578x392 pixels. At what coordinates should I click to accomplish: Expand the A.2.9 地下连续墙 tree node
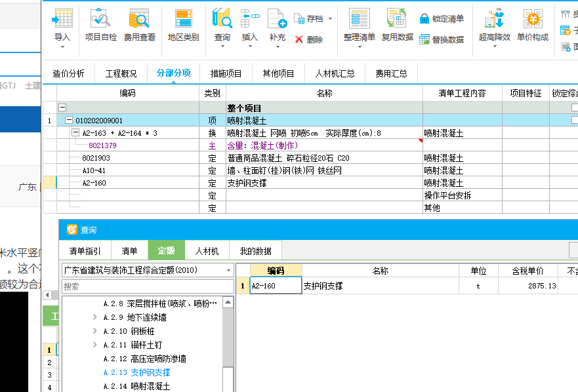click(x=95, y=317)
